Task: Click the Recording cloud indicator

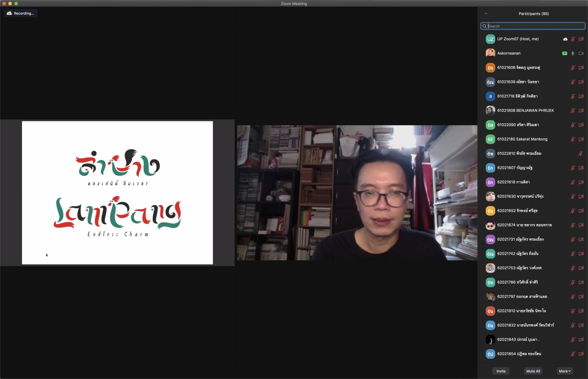Action: 21,13
